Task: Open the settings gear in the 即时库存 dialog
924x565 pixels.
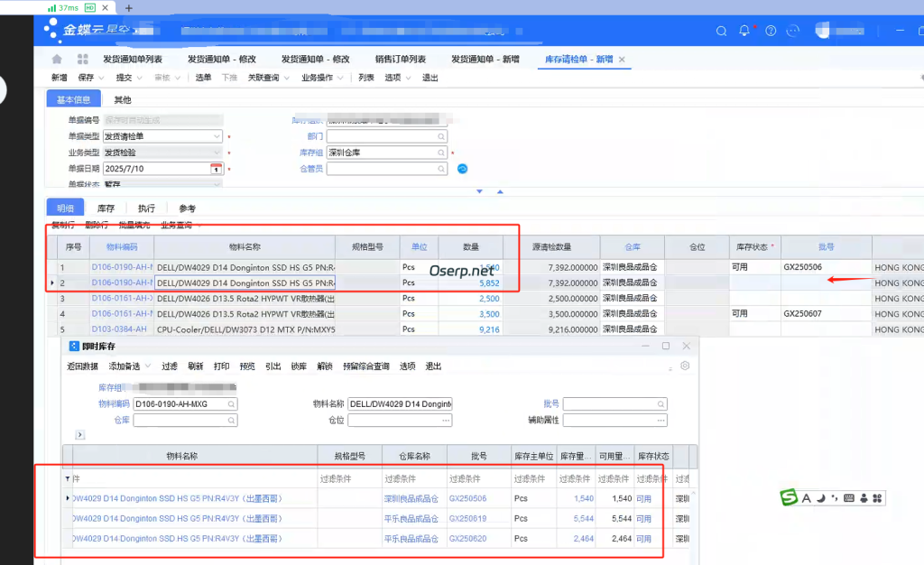Action: (x=684, y=366)
